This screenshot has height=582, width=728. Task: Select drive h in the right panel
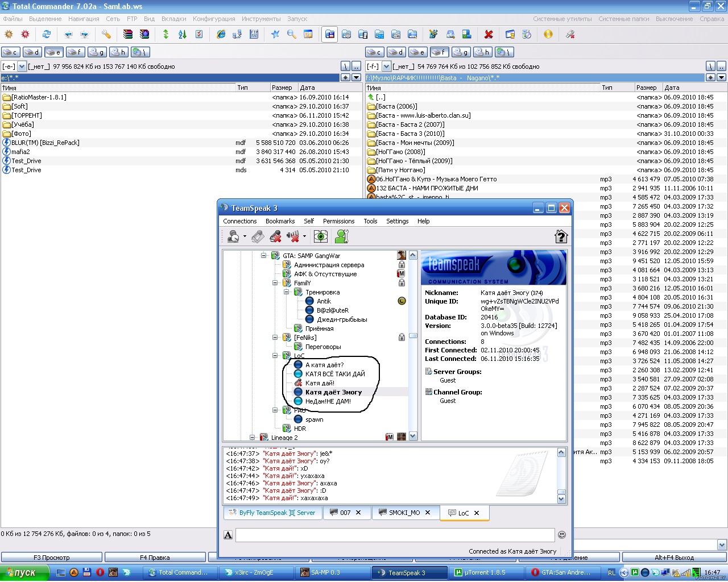click(482, 52)
